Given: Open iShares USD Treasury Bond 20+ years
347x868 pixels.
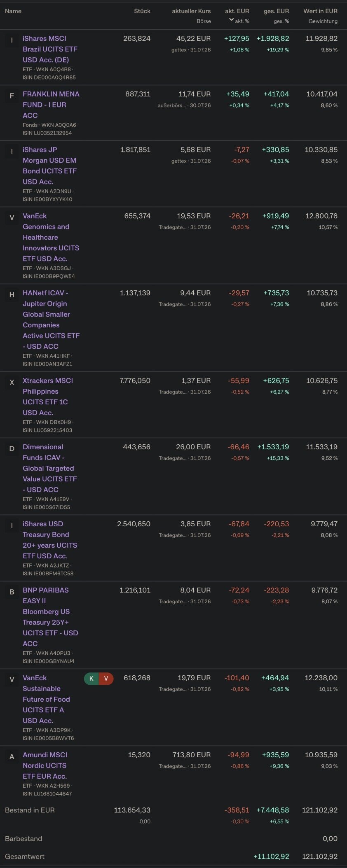Looking at the screenshot, I should (x=49, y=540).
